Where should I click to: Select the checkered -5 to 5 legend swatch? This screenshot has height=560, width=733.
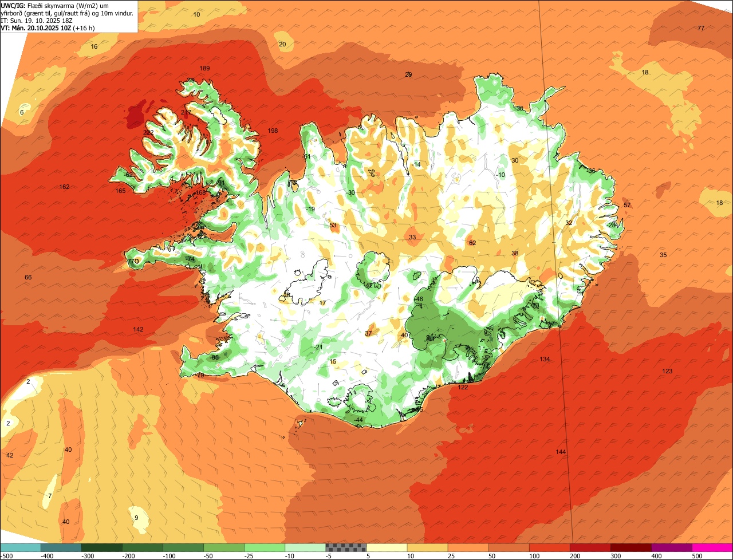[346, 547]
